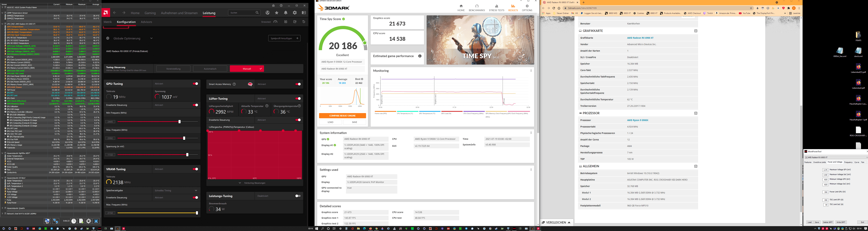Expand the Aquacomputer Quadro sensor group in HWiNFO
868x231 pixels.
(2, 208)
